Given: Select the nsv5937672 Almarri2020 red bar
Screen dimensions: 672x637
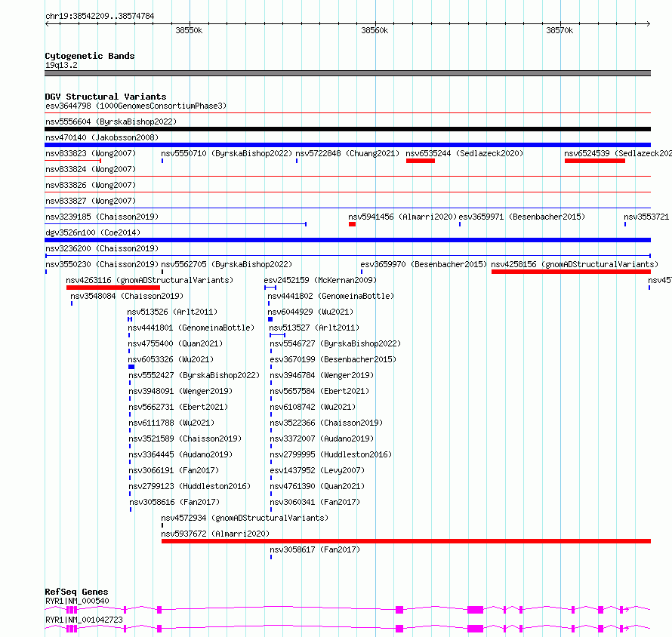Looking at the screenshot, I should [x=406, y=541].
